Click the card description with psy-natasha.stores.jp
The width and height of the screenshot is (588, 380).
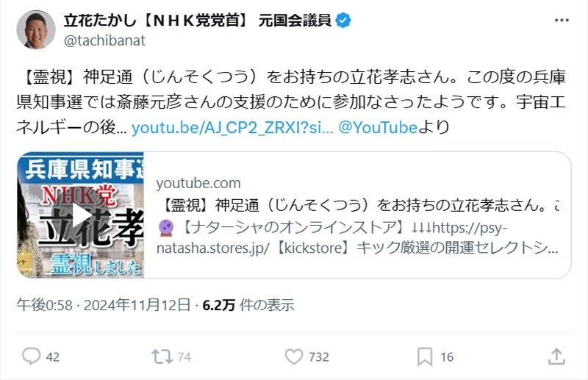click(x=358, y=237)
